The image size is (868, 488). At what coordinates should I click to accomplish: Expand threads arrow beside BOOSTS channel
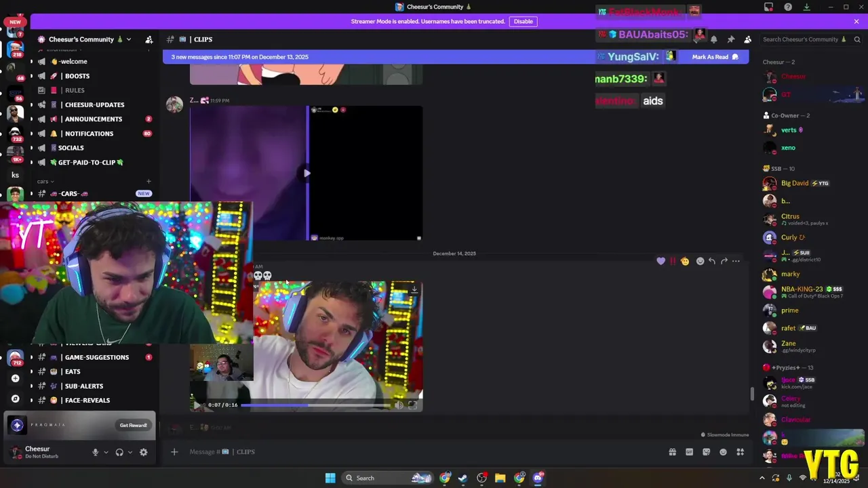(x=31, y=76)
